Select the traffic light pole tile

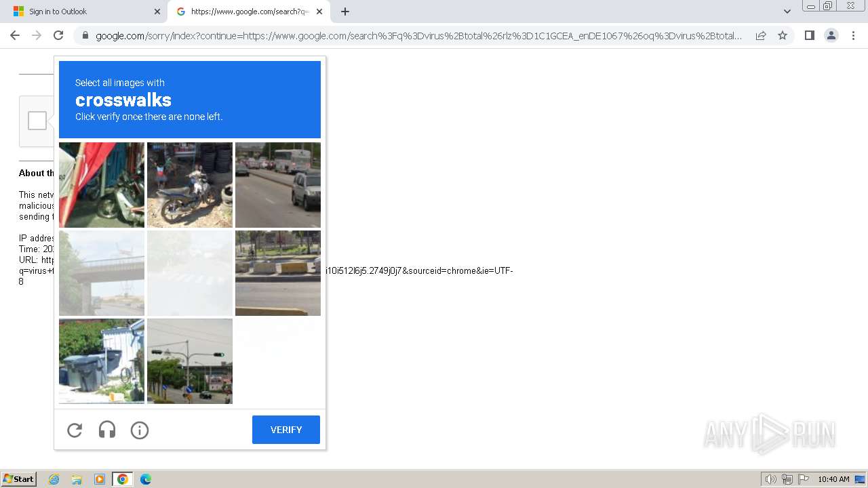pos(190,361)
